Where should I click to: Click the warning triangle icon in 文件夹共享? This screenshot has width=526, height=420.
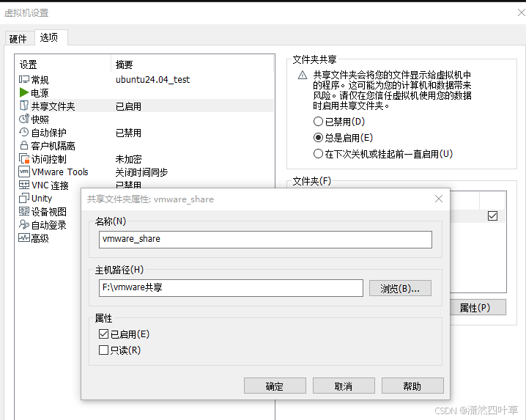(x=303, y=75)
